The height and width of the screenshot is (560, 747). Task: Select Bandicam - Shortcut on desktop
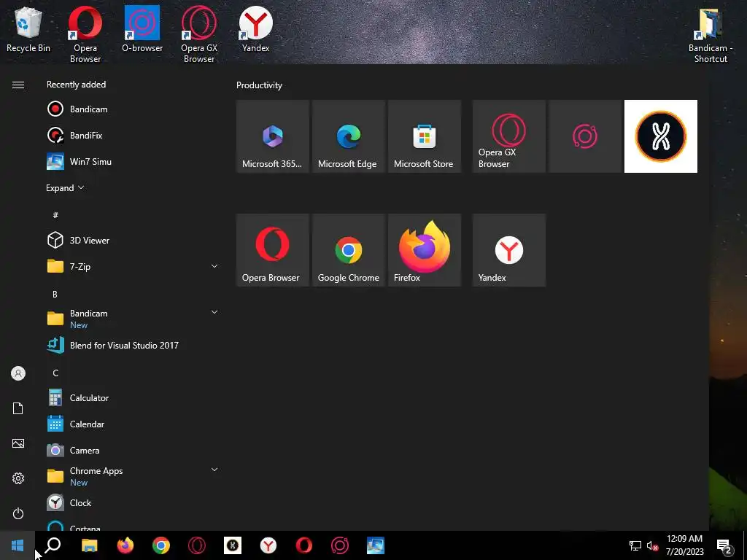pyautogui.click(x=711, y=35)
